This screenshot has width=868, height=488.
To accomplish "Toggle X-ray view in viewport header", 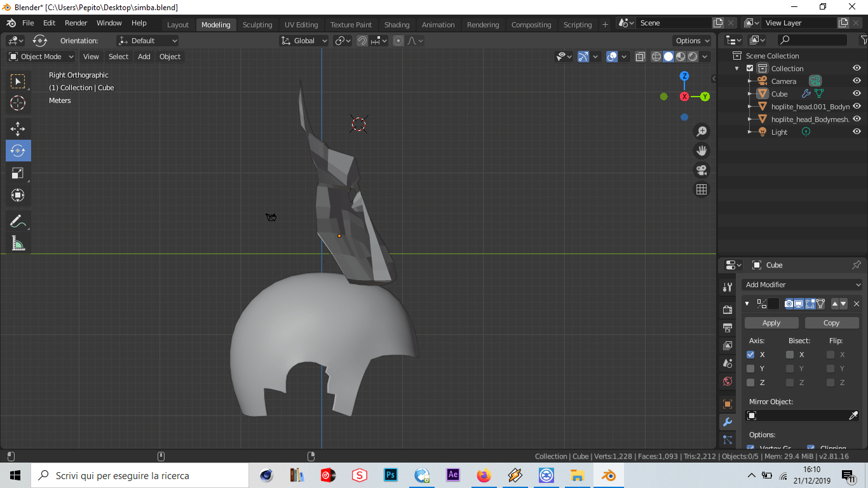I will [x=640, y=57].
